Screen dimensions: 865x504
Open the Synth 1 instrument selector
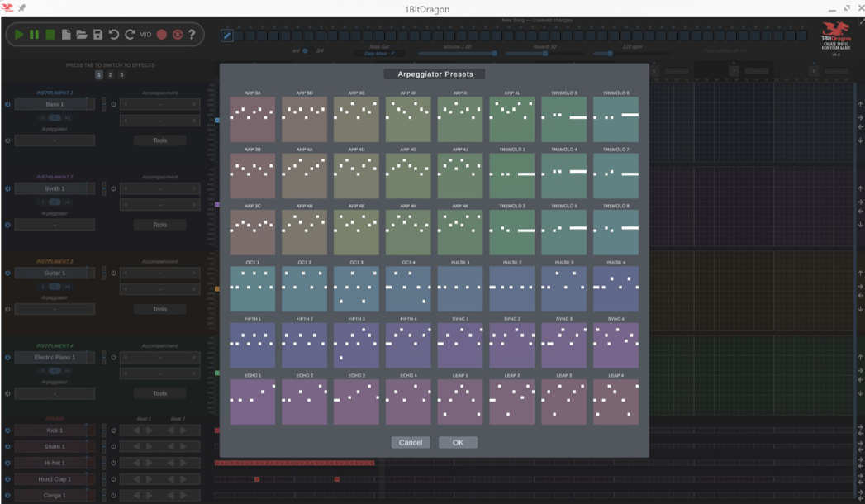(55, 188)
